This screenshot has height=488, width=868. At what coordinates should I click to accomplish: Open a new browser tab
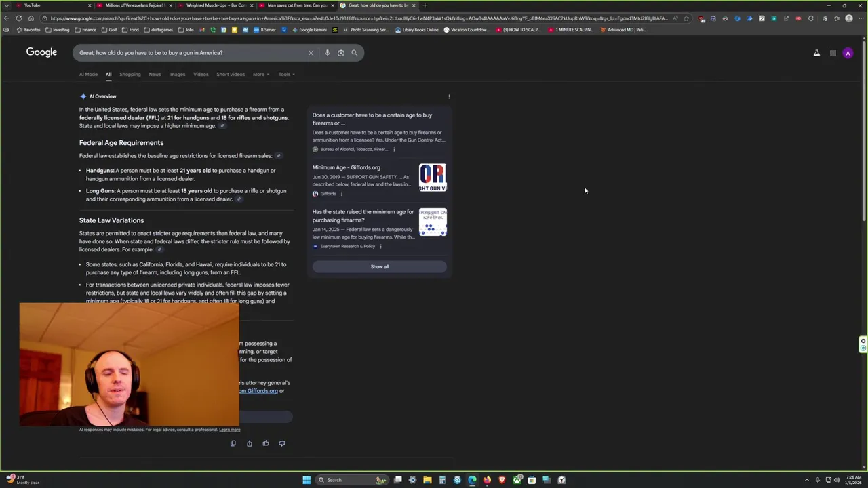point(425,5)
